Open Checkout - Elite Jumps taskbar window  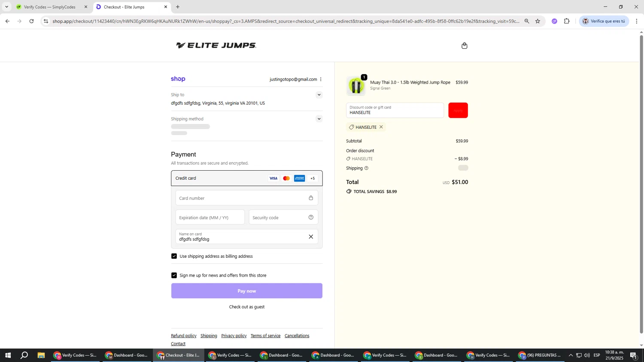(178, 355)
